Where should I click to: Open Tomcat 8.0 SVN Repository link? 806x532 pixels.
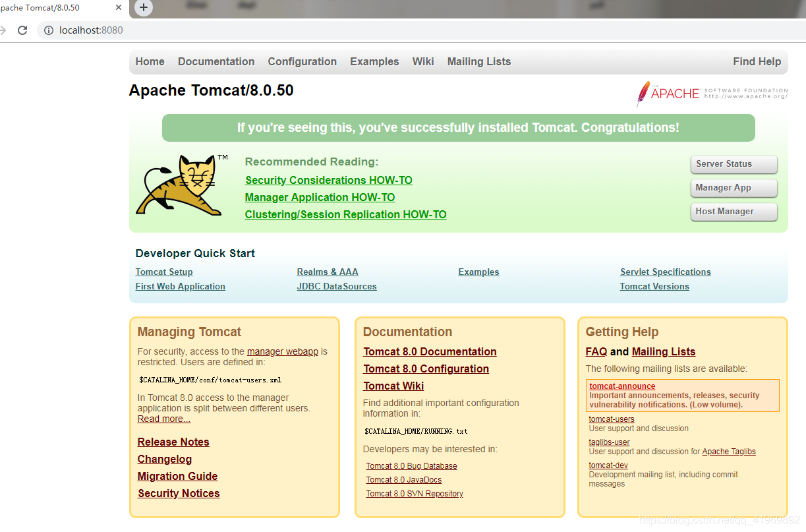click(415, 493)
